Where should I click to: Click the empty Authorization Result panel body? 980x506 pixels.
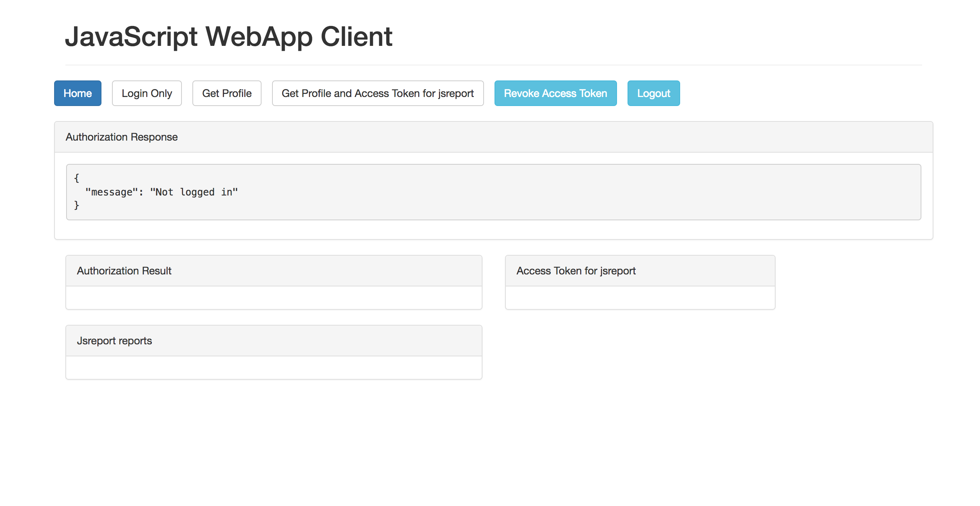[274, 298]
